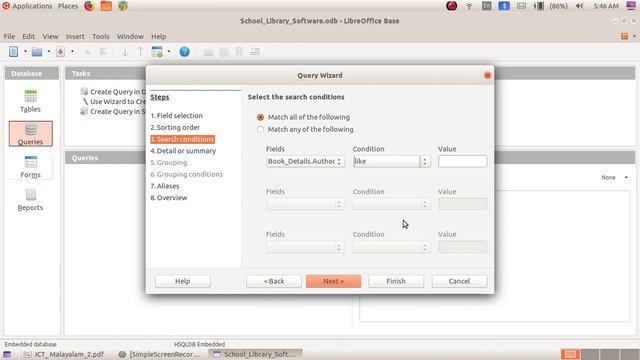Screen dimensions: 640x360
Task: Click the < Back button
Action: tap(274, 281)
